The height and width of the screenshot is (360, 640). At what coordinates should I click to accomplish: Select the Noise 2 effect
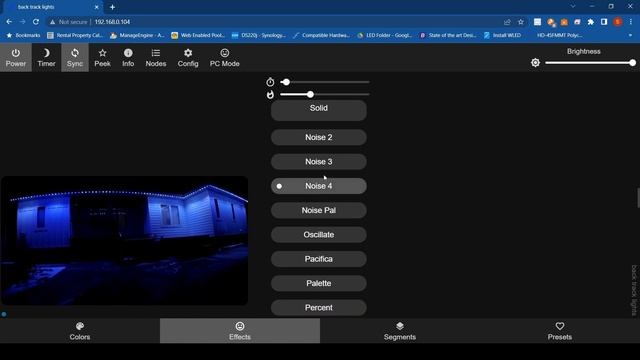click(319, 137)
